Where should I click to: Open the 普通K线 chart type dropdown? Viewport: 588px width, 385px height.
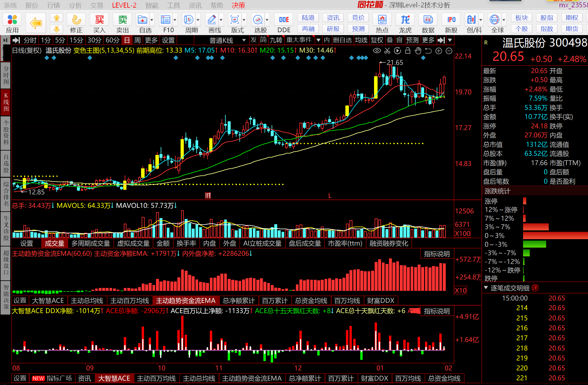[x=227, y=40]
